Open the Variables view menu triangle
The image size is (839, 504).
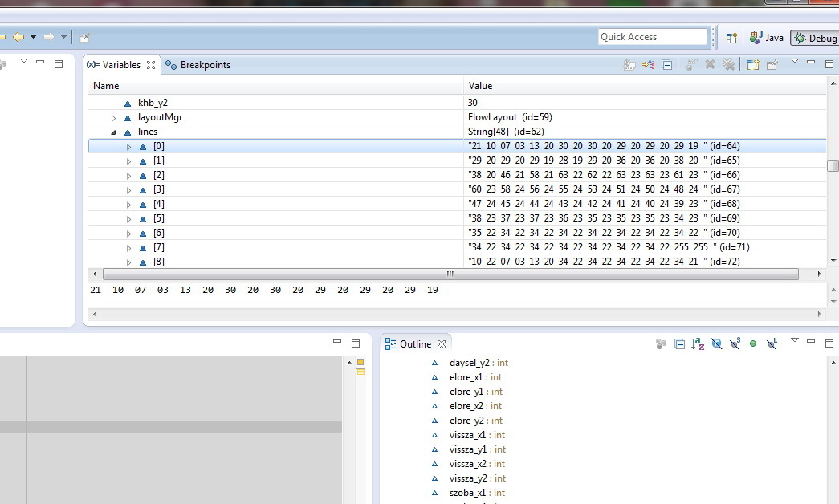(795, 62)
